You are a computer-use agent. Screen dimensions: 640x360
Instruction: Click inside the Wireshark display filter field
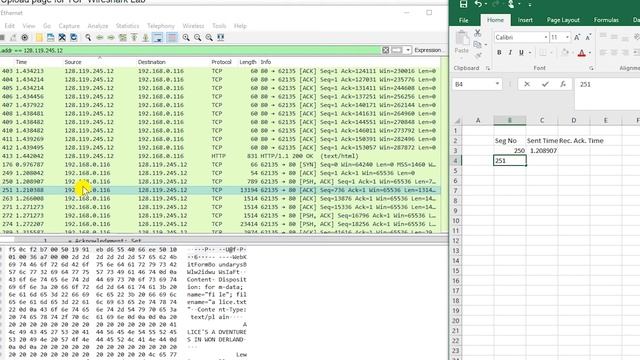click(x=190, y=50)
